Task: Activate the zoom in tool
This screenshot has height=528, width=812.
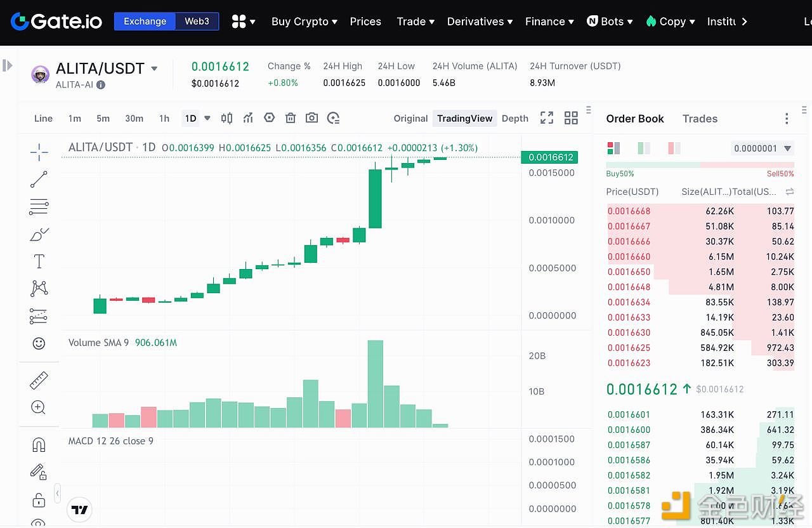Action: click(39, 407)
